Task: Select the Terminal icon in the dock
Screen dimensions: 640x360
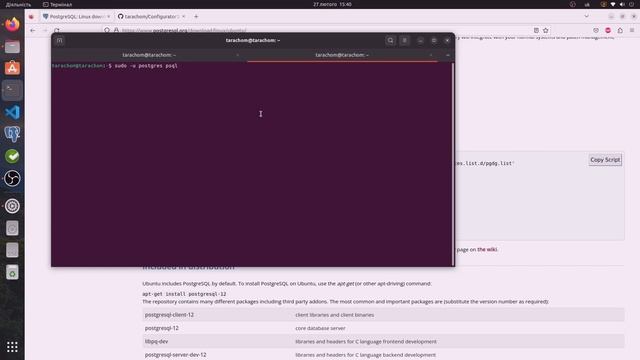Action: (x=12, y=90)
